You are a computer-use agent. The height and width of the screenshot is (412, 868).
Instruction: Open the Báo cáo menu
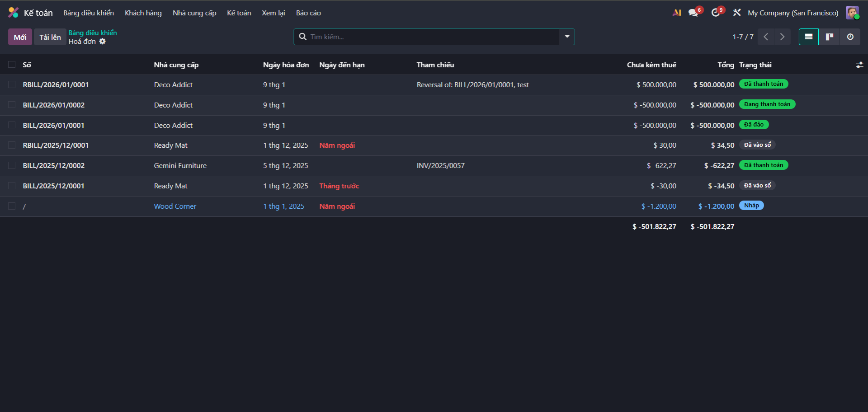[308, 13]
